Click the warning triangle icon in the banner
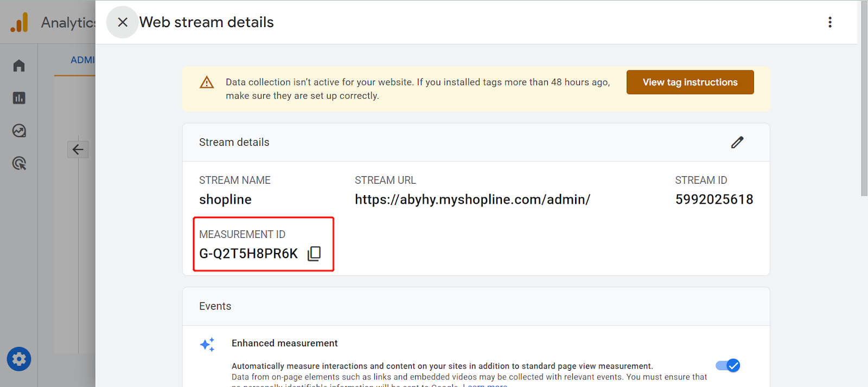Viewport: 868px width, 387px height. [x=207, y=82]
